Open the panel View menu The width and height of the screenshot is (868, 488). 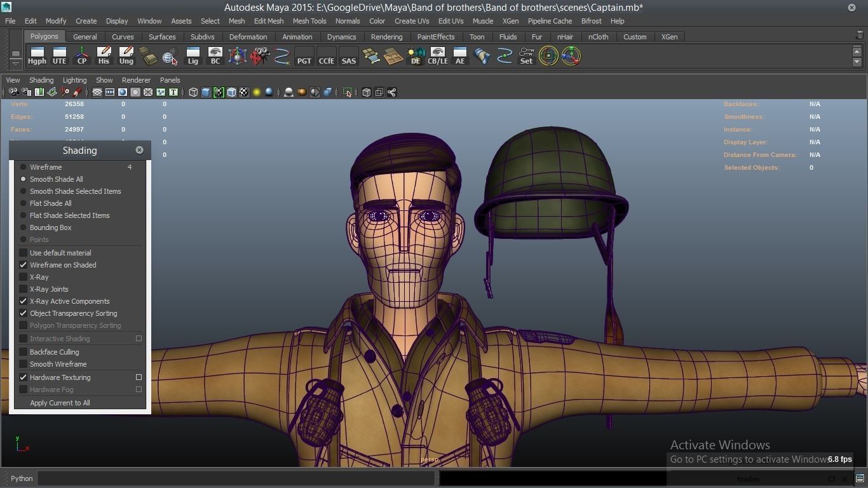click(13, 80)
